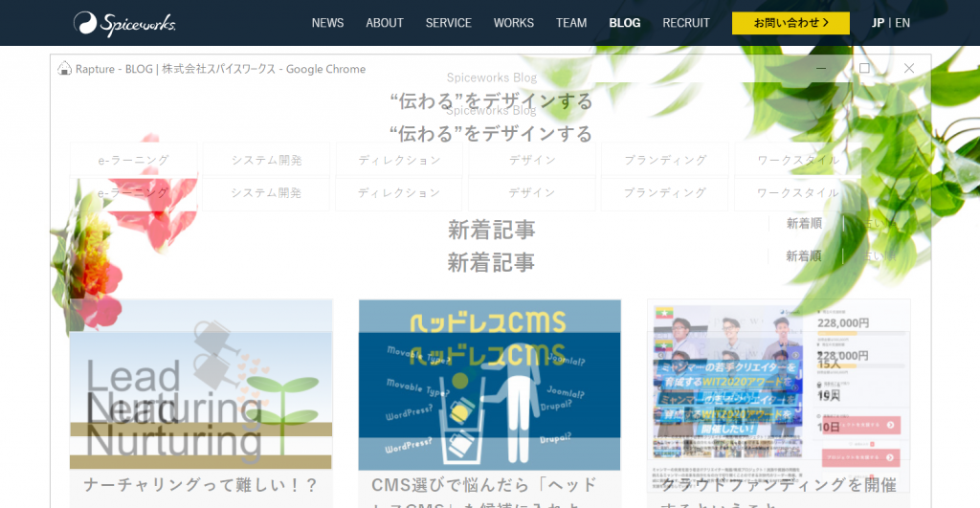
Task: Open the NEWS page from navigation
Action: coord(327,23)
